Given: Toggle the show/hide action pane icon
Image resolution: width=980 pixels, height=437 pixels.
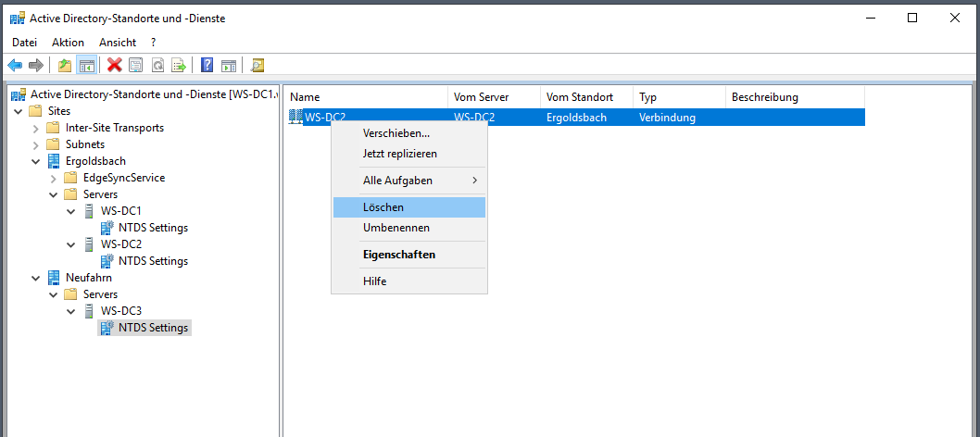Looking at the screenshot, I should tap(229, 65).
